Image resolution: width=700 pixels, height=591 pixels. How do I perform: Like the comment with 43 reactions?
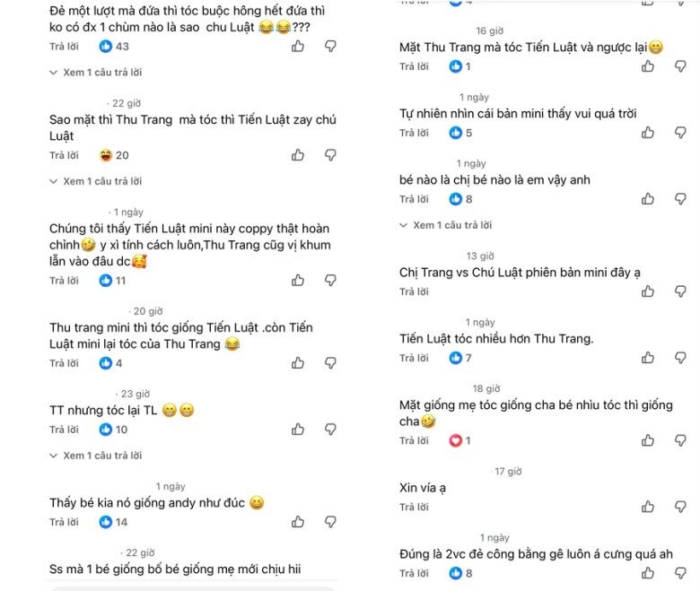[x=298, y=46]
